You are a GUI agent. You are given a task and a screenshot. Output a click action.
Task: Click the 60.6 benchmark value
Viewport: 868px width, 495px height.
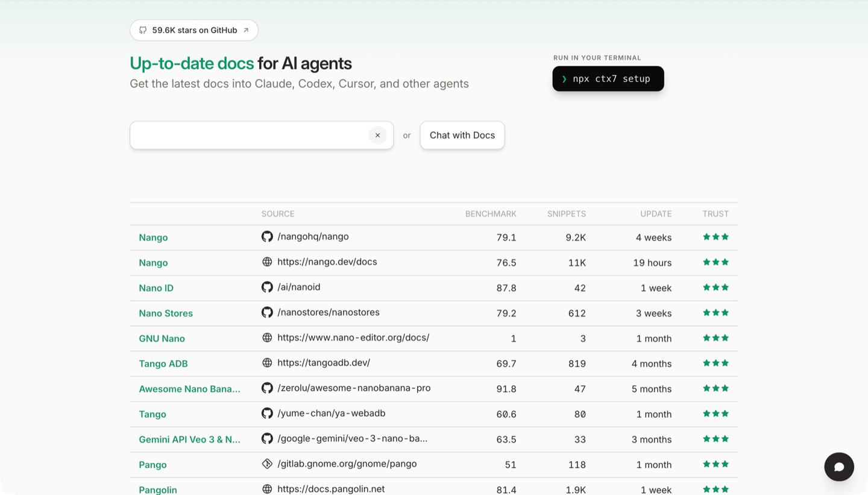(506, 415)
